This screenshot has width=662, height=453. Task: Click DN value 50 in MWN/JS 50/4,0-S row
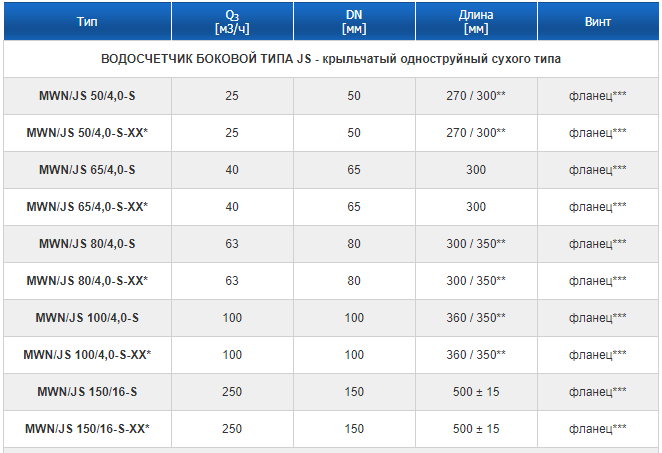tap(354, 96)
